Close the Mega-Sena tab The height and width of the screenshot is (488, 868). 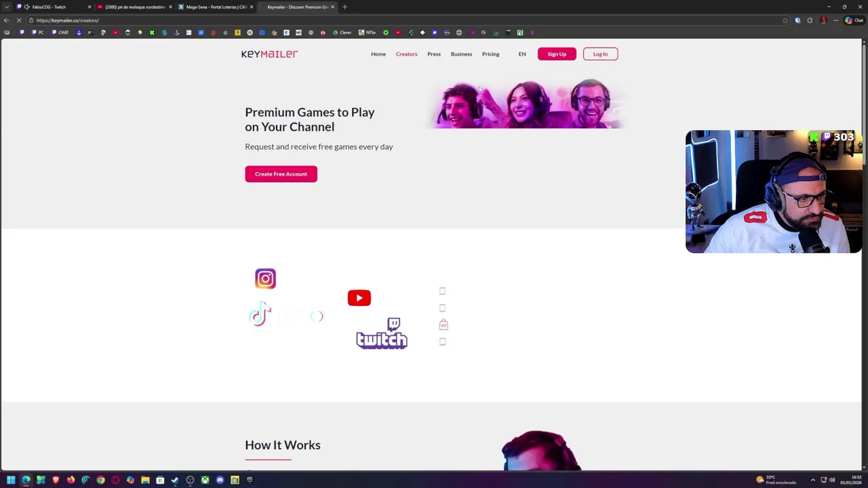(252, 7)
